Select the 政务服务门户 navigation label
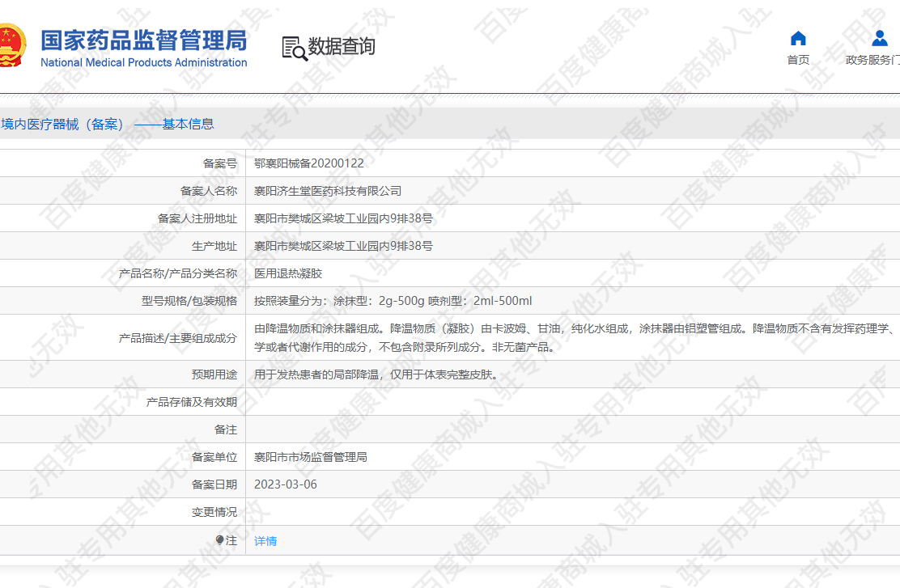Viewport: 900px width, 588px height. 872,60
